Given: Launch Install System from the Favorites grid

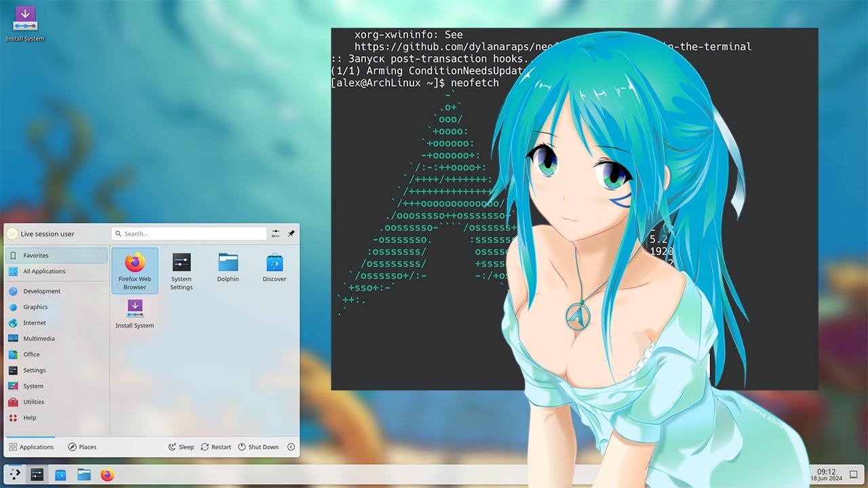Looking at the screenshot, I should click(135, 314).
